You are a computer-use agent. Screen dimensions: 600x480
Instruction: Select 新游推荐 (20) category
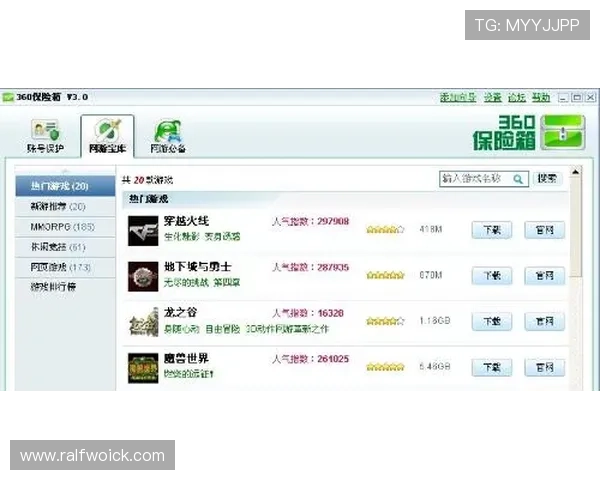(65, 207)
